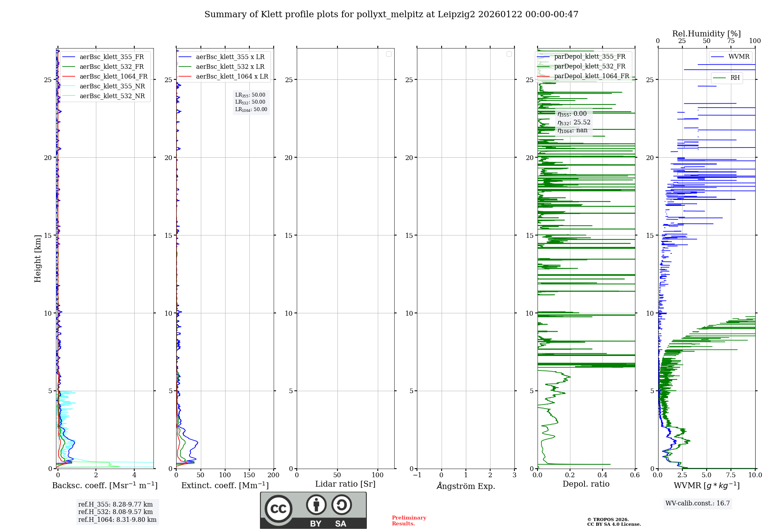Viewport: 783px width, 532px height.
Task: Click cyan swatch for aerBsc_klett_355_NR legend
Action: pyautogui.click(x=69, y=86)
